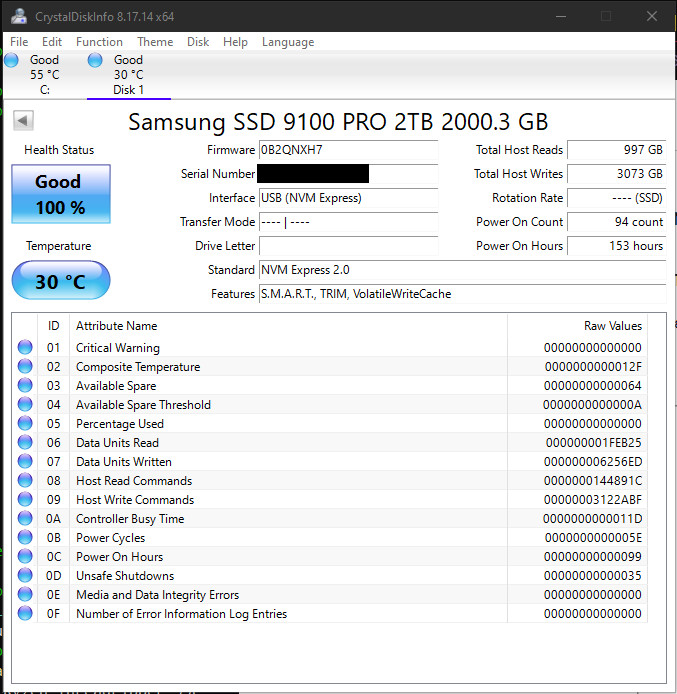Viewport: 677px width, 694px height.
Task: Click status orb for Power On Hours attribute
Action: [x=25, y=556]
